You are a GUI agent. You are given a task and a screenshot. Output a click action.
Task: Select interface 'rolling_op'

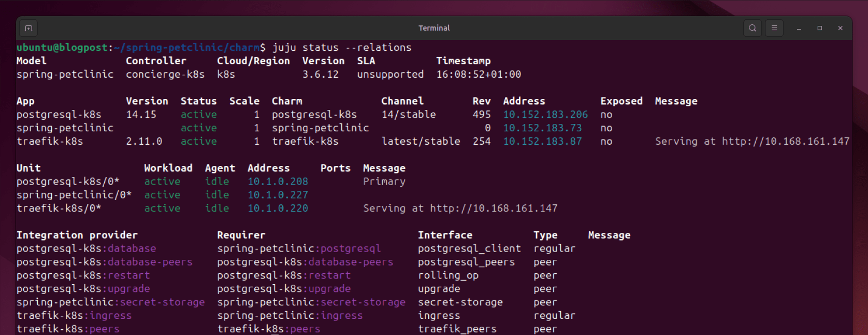pyautogui.click(x=449, y=275)
